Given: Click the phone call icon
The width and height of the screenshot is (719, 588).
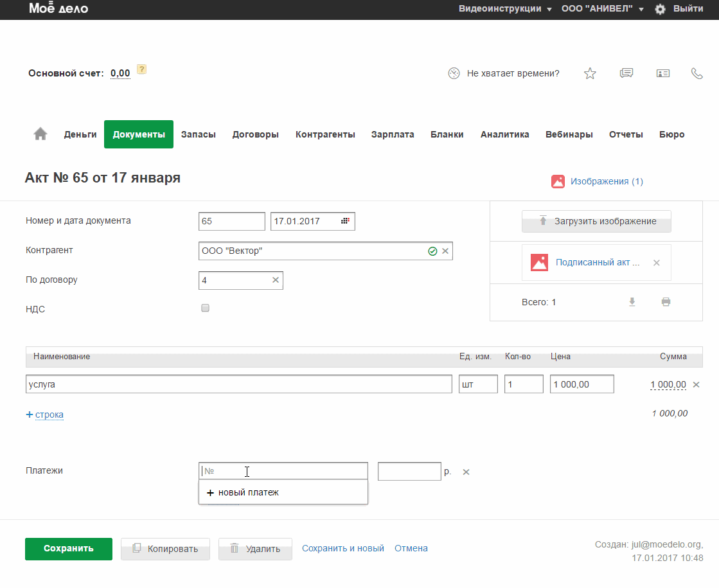Looking at the screenshot, I should 697,73.
